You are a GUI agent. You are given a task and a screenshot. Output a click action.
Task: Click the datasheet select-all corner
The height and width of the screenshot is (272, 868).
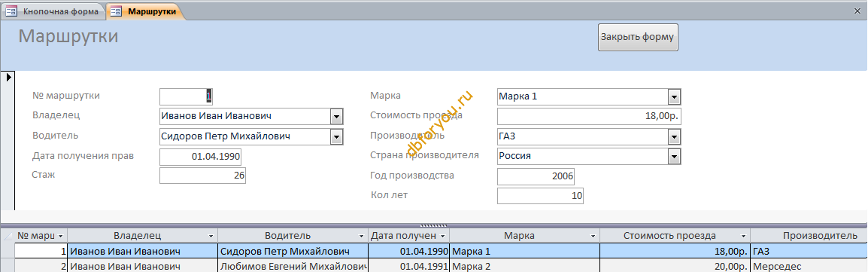pos(8,236)
